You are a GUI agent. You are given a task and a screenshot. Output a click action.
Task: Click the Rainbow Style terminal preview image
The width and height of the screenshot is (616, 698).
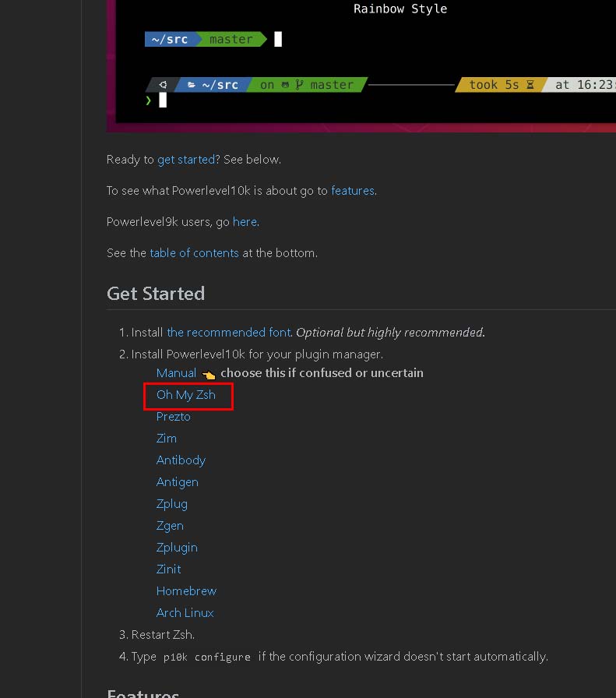pyautogui.click(x=361, y=66)
